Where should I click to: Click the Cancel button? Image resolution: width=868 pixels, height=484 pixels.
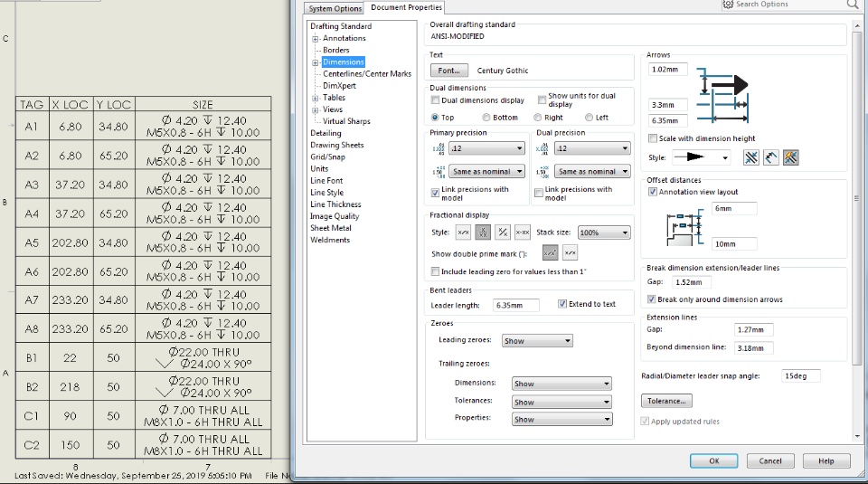(770, 460)
